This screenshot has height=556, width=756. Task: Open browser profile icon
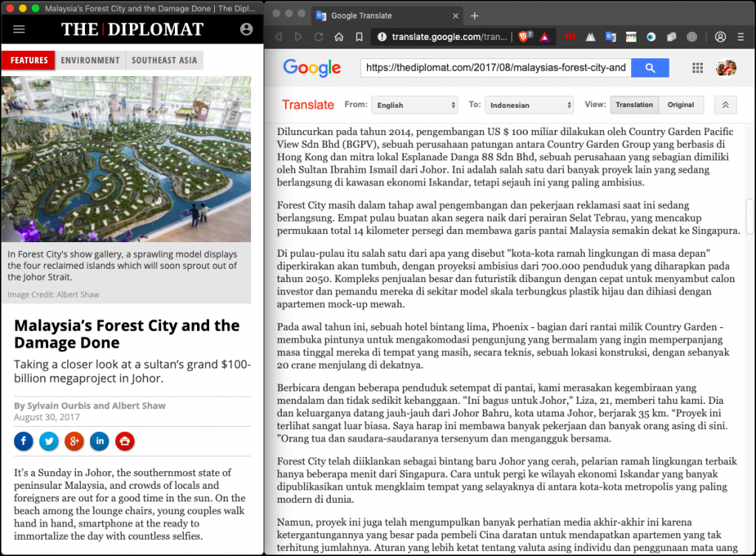click(721, 37)
